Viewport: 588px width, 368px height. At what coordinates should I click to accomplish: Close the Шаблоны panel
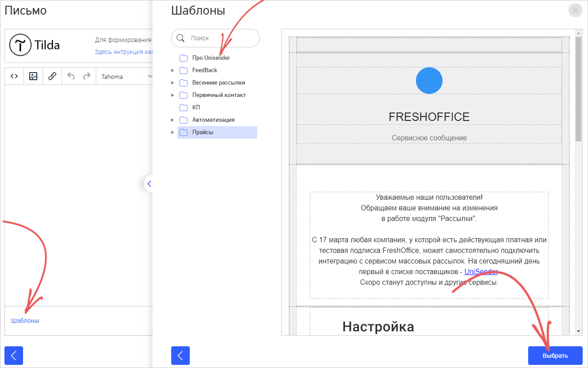pyautogui.click(x=576, y=11)
